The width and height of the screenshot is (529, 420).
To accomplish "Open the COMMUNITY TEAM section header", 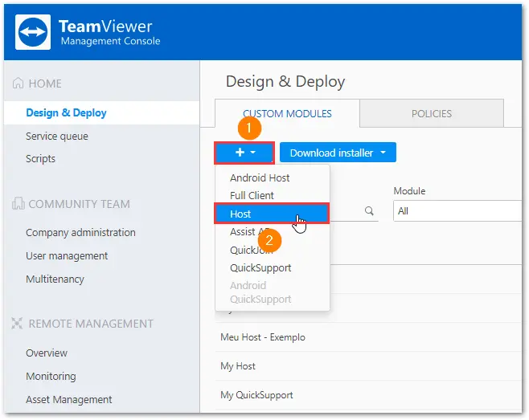I will click(x=80, y=204).
